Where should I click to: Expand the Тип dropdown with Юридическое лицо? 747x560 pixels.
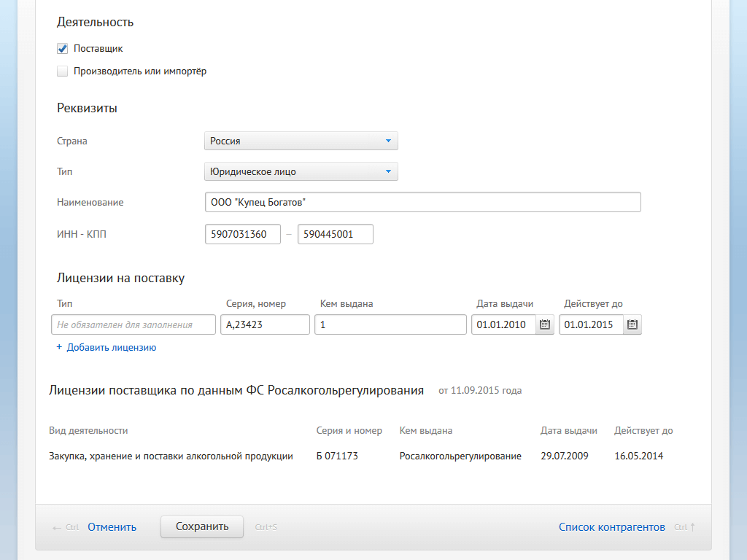click(301, 171)
